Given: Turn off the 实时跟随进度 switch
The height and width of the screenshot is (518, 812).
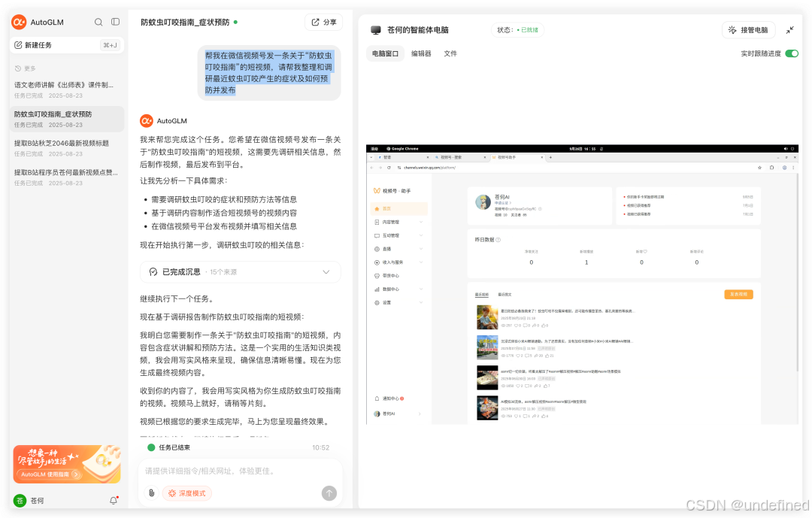Looking at the screenshot, I should click(x=791, y=54).
